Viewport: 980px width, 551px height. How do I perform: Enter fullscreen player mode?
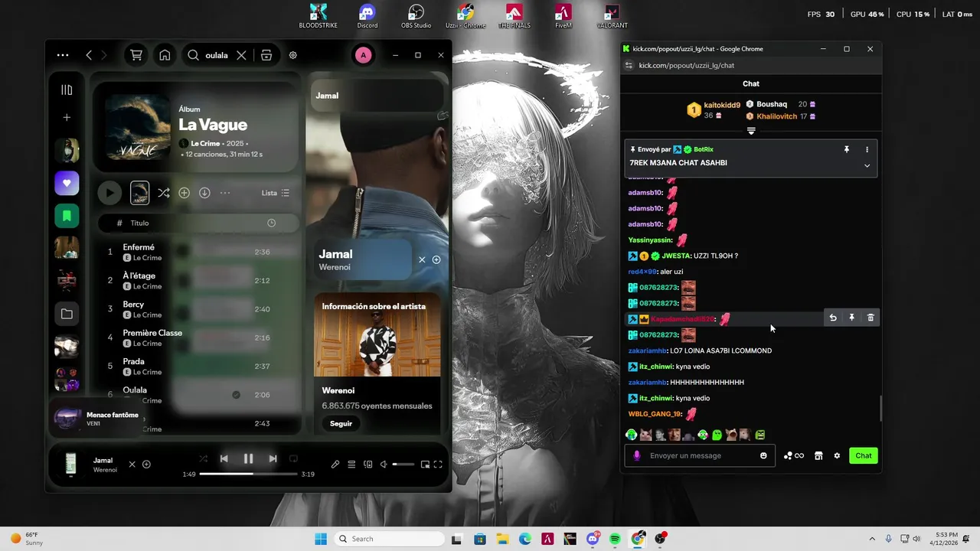(438, 464)
